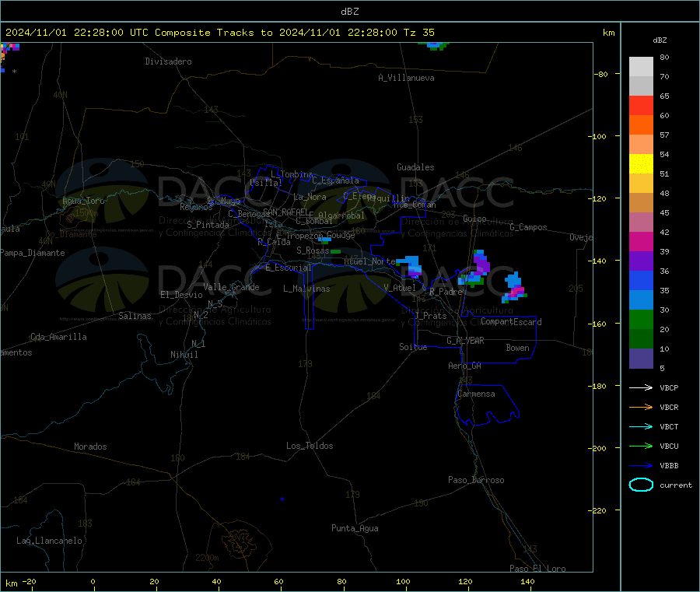The width and height of the screenshot is (700, 592).
Task: Click the G_Campos map label
Action: pos(529,227)
